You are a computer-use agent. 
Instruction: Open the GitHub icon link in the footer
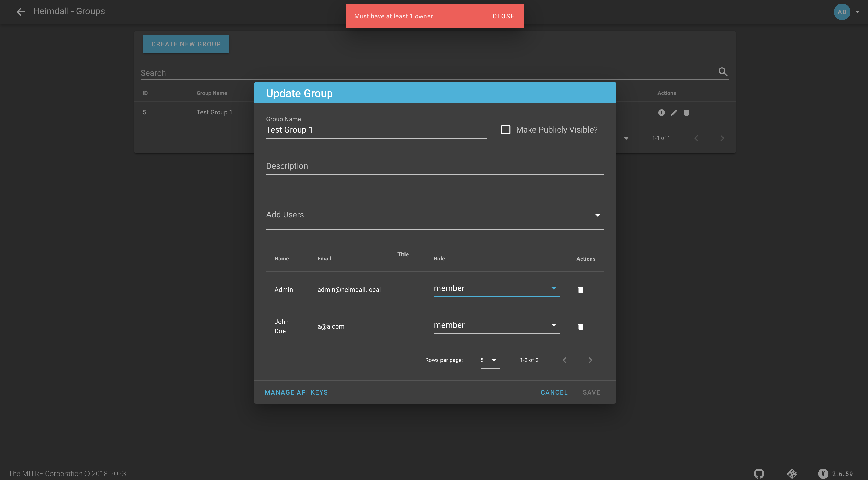[x=759, y=473]
